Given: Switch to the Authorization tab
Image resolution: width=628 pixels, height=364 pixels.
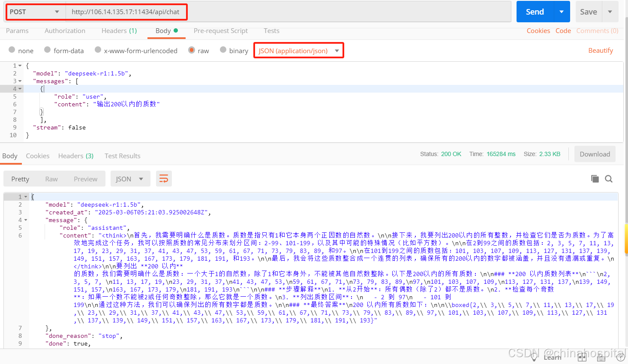Looking at the screenshot, I should tap(65, 31).
